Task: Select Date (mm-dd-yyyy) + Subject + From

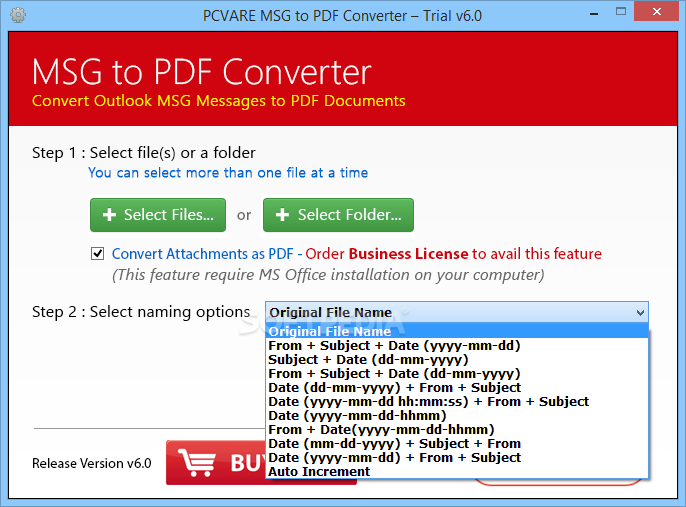Action: click(x=457, y=444)
